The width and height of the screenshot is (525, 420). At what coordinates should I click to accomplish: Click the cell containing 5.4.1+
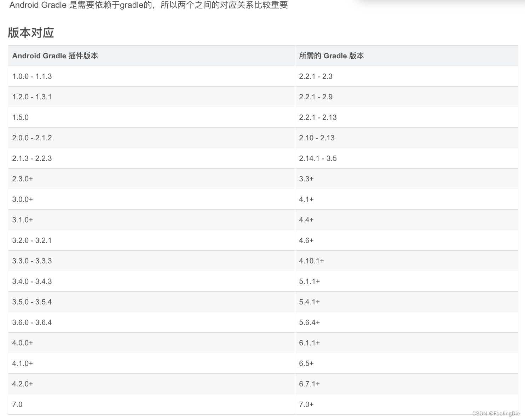click(310, 302)
